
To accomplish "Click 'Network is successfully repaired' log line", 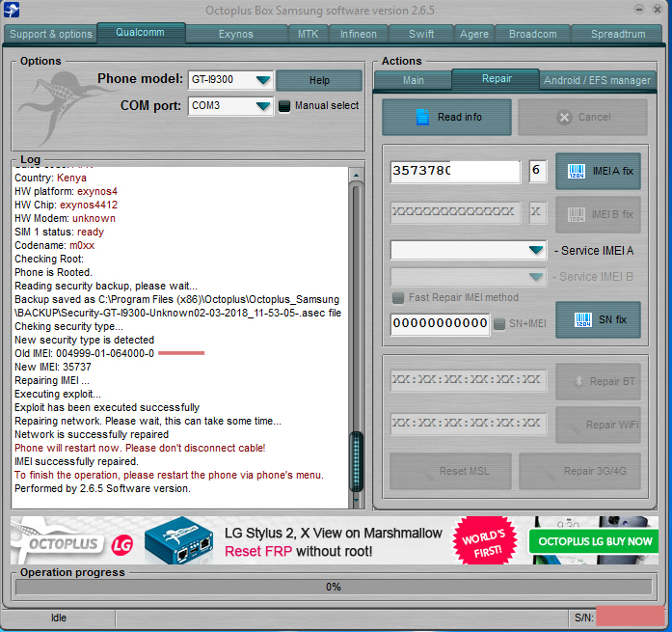I will click(92, 434).
